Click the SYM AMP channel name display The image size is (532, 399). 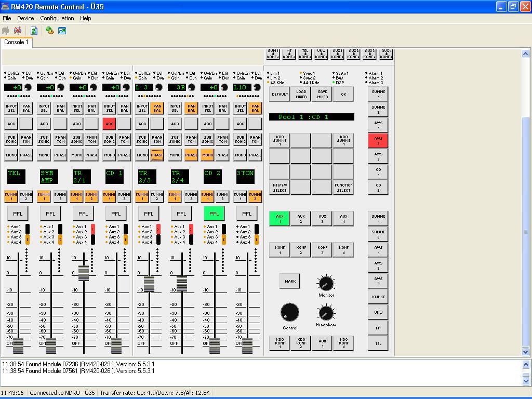(49, 177)
